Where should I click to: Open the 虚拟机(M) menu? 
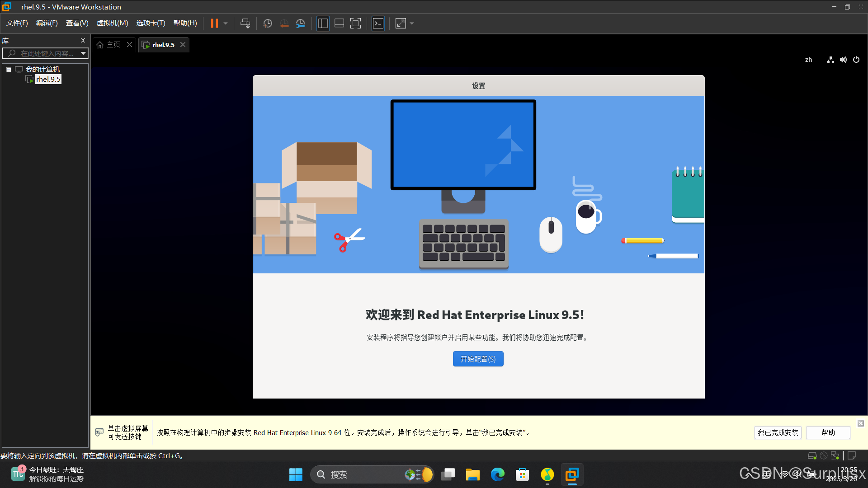coord(112,23)
